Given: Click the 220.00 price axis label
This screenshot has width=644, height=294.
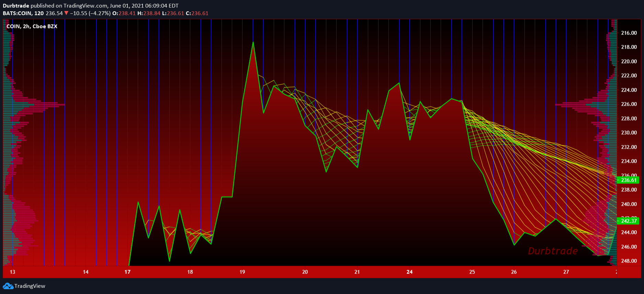Looking at the screenshot, I should [x=629, y=62].
